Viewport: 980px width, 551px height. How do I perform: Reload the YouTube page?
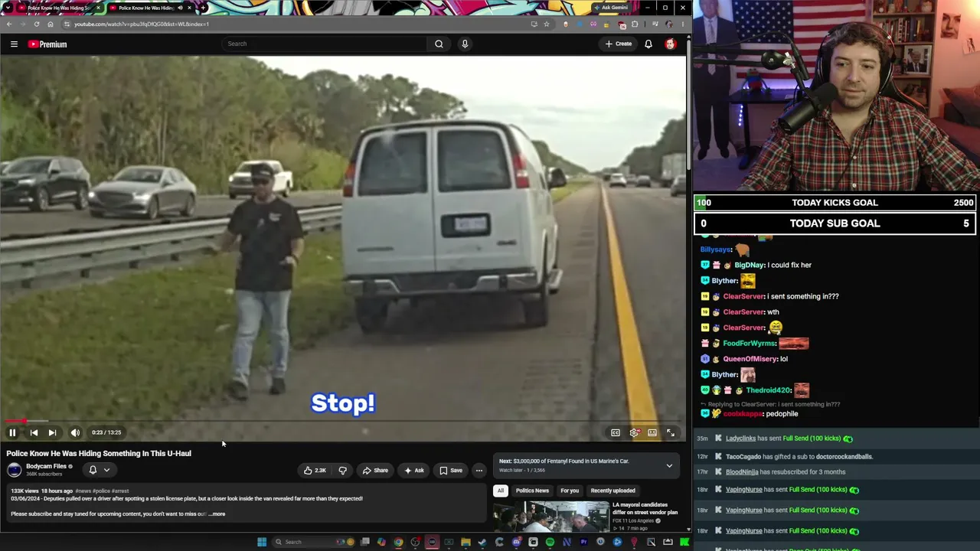coord(37,24)
